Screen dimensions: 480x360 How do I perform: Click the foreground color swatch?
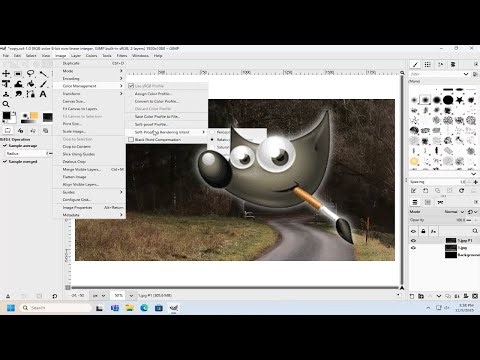point(6,115)
